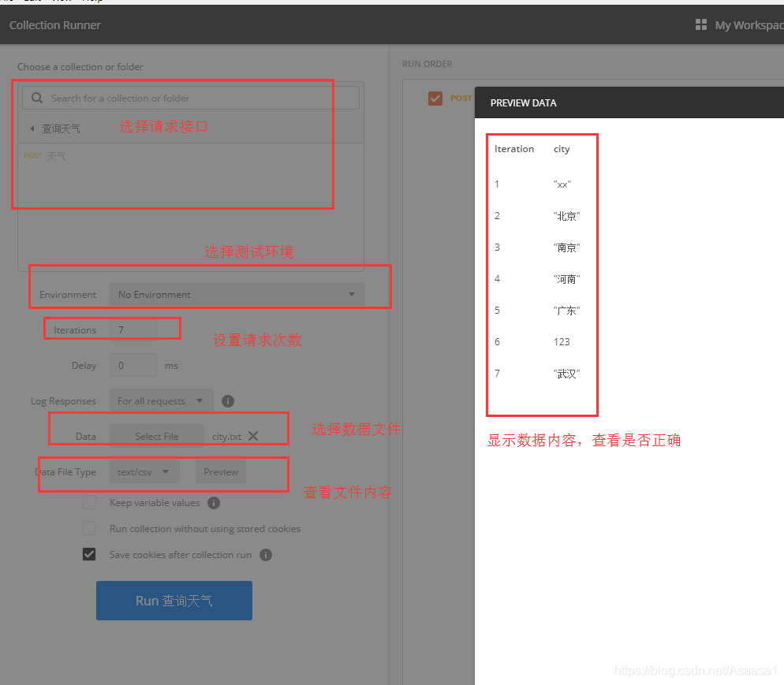The height and width of the screenshot is (685, 784).
Task: Click the Collection Runner title
Action: coord(55,25)
